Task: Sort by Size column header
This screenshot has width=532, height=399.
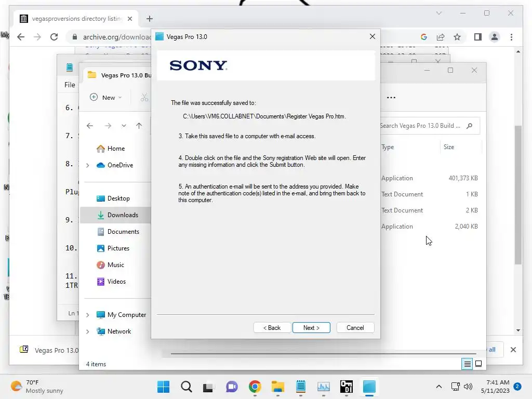Action: (449, 147)
